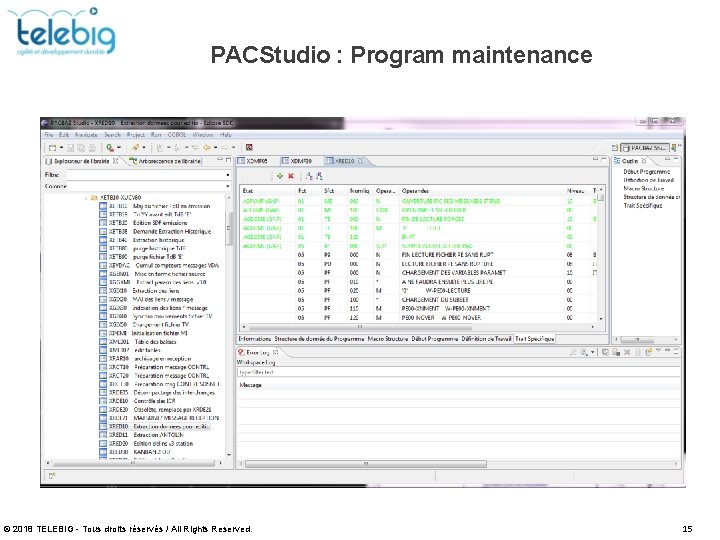
Task: Open the Filtre combo dropdown arrow
Action: 228,175
